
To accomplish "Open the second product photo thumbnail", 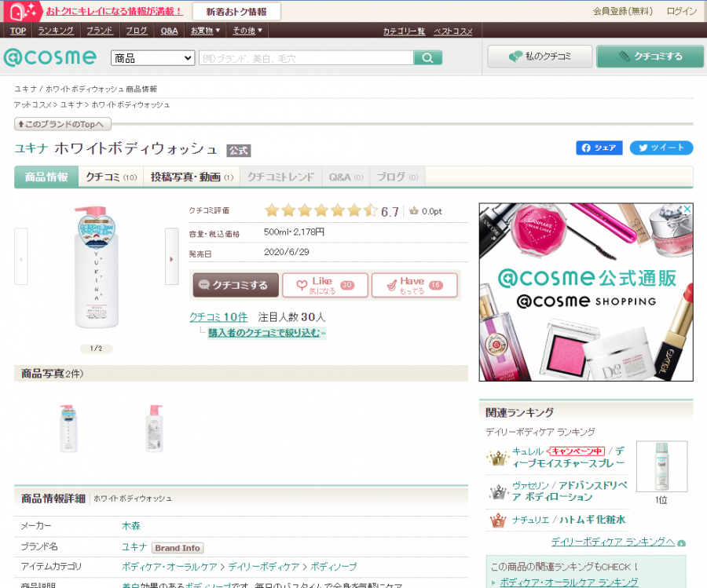I will (154, 428).
